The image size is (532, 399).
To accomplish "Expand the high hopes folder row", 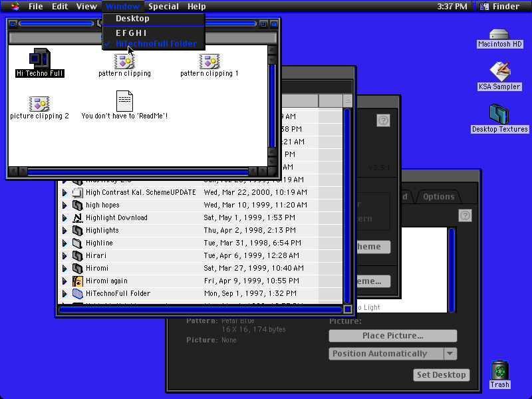I will 65,205.
